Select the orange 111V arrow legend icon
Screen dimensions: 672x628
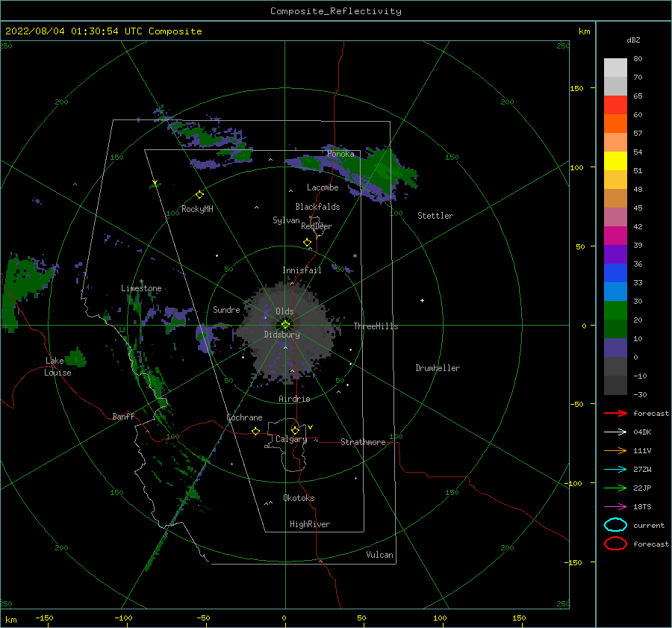click(x=615, y=450)
